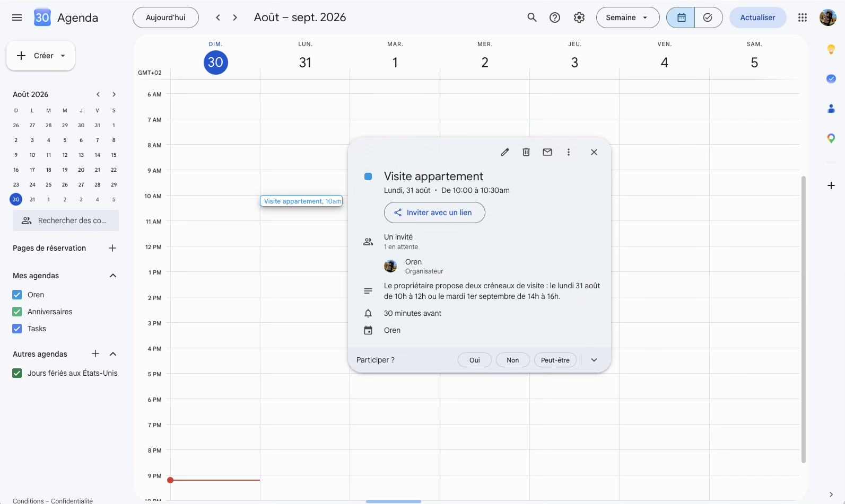
Task: Collapse the Mes agendas section
Action: pyautogui.click(x=113, y=276)
